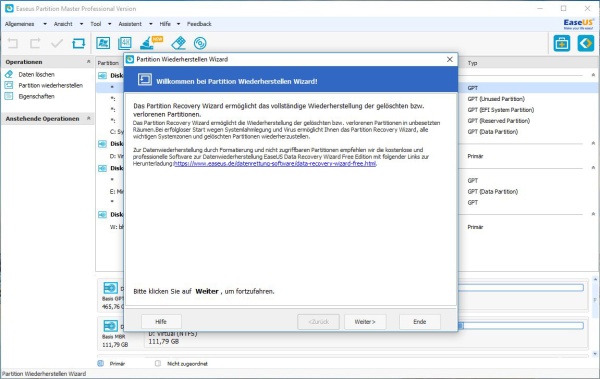The image size is (600, 379).
Task: Open the Tool menu
Action: coord(96,24)
